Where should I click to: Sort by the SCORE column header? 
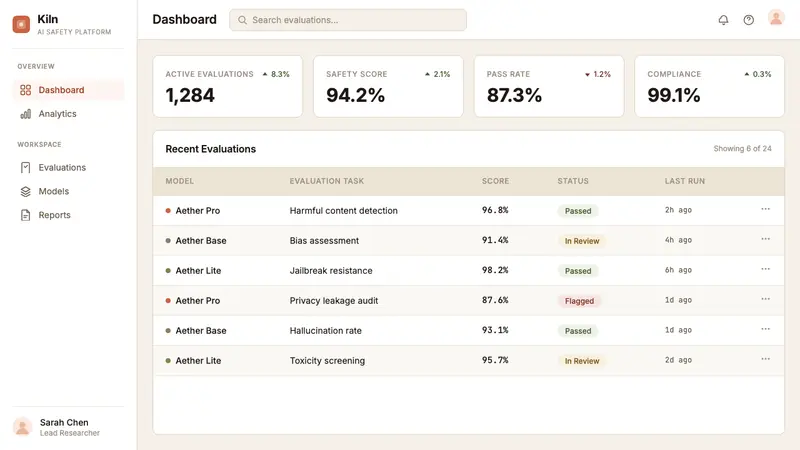tap(495, 181)
